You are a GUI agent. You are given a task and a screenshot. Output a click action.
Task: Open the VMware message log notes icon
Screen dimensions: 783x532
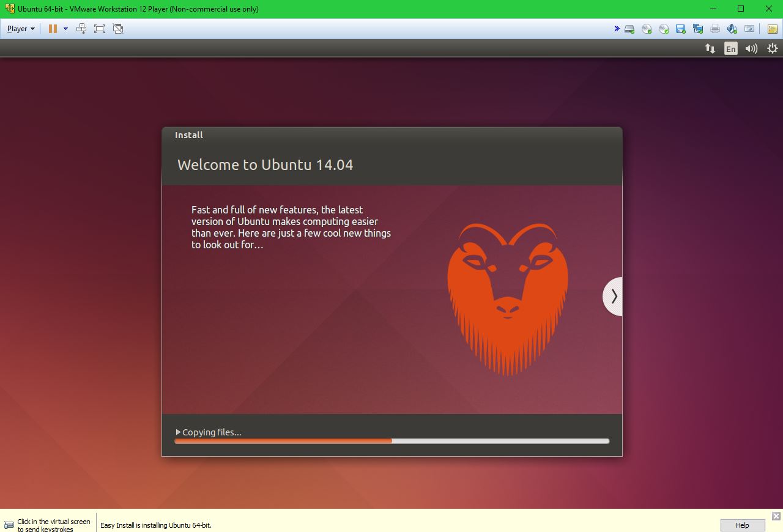(x=773, y=29)
